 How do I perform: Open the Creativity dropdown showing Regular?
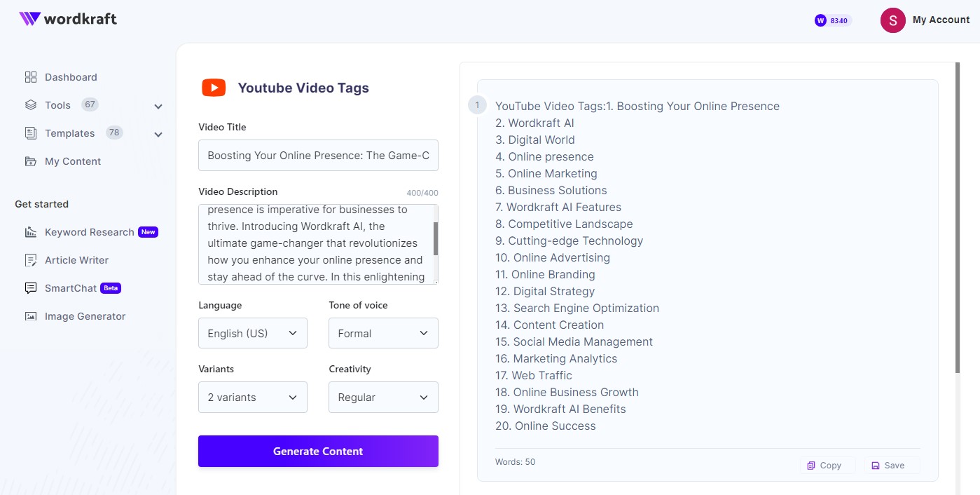382,397
